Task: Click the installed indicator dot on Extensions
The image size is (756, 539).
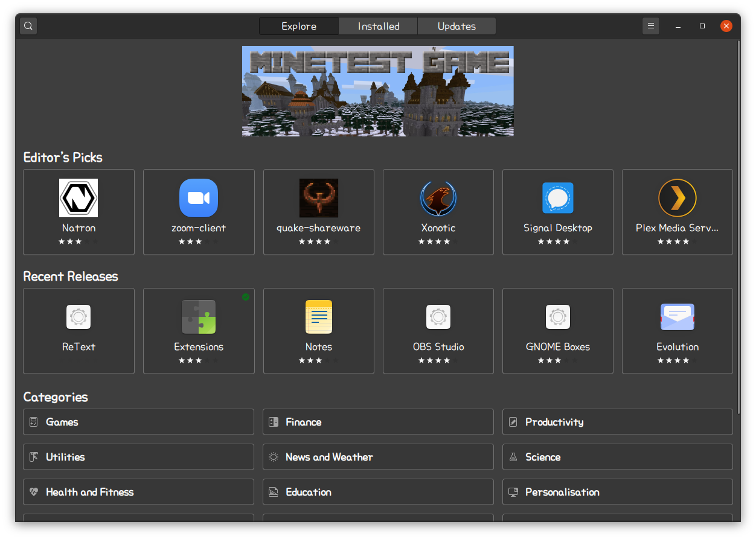Action: [x=246, y=297]
